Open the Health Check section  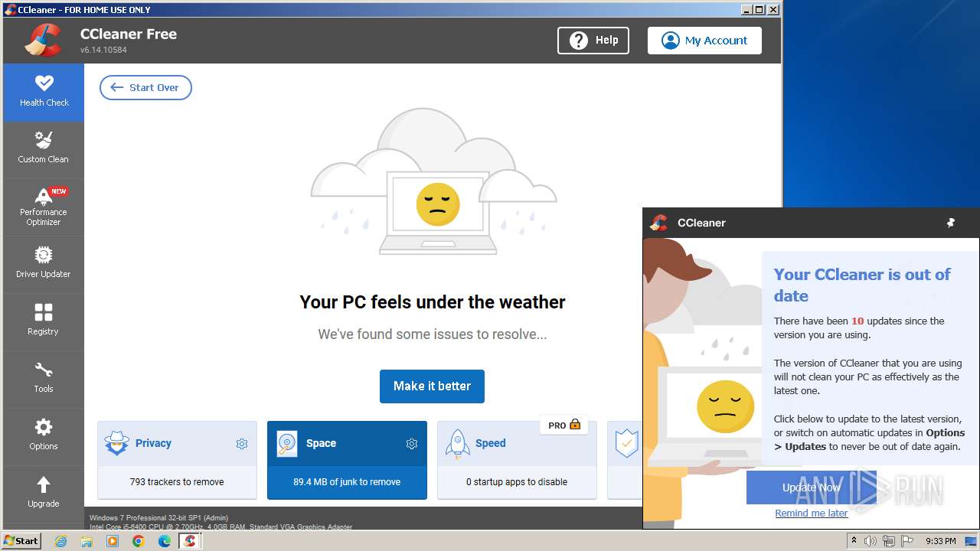[44, 93]
